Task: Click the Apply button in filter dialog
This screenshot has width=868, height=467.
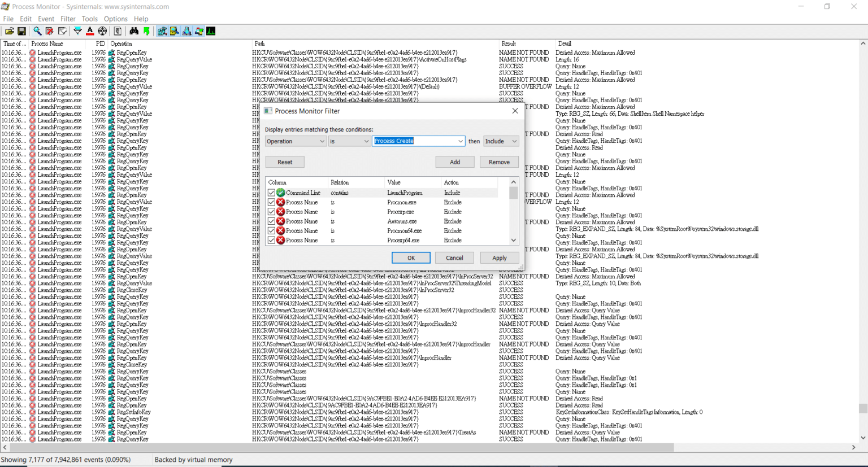Action: tap(499, 257)
